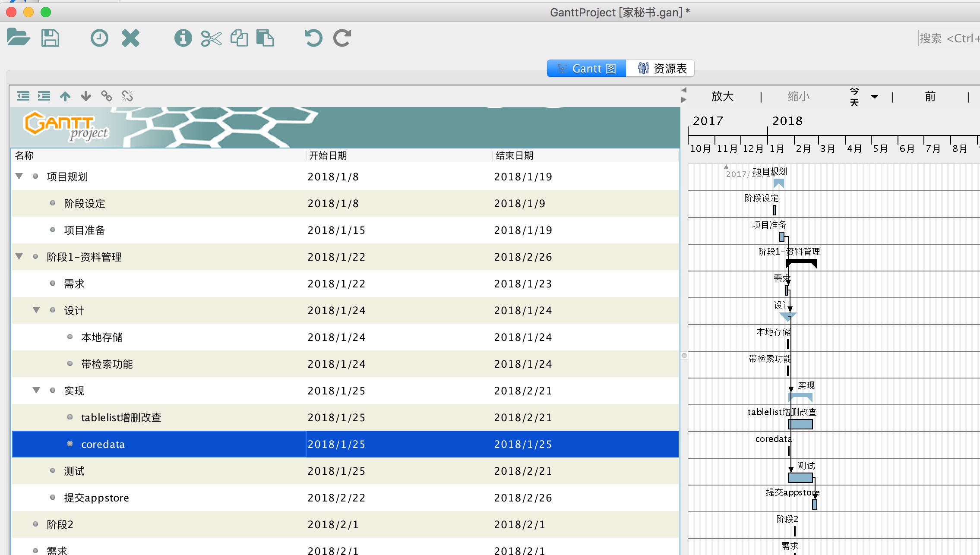Select the 阶段设定 task row
Screen dimensions: 980x555
tap(345, 203)
